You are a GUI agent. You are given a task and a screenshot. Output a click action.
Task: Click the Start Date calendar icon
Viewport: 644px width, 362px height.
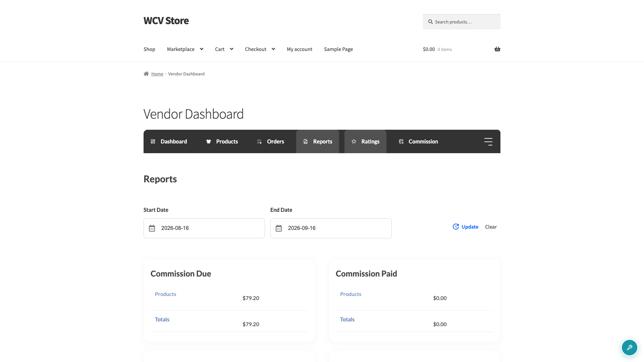click(x=152, y=228)
